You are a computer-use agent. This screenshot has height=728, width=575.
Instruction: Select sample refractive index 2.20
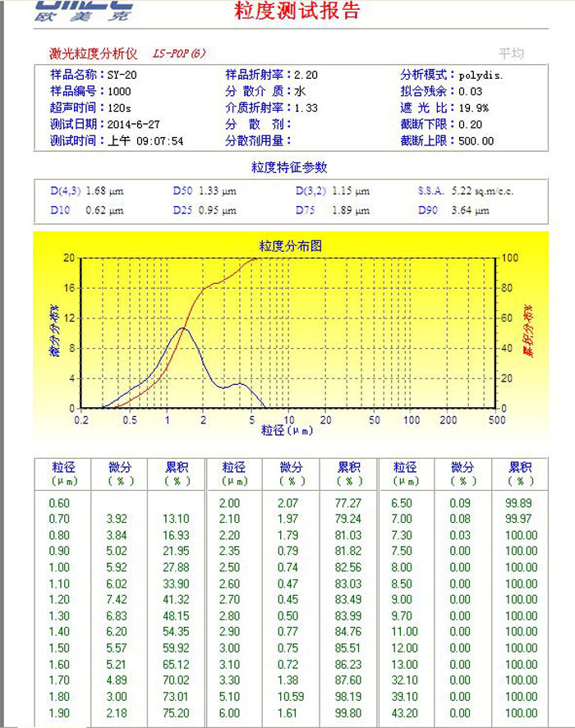tap(306, 75)
